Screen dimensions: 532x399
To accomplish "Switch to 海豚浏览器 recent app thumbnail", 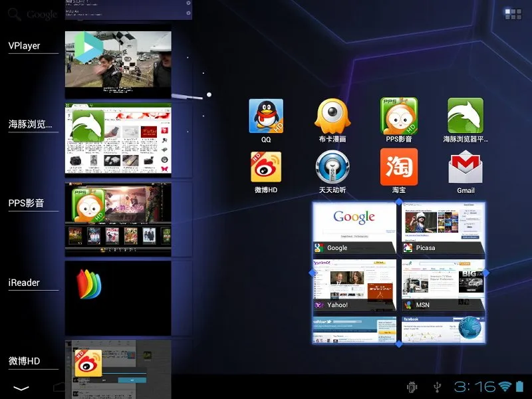I will point(118,140).
